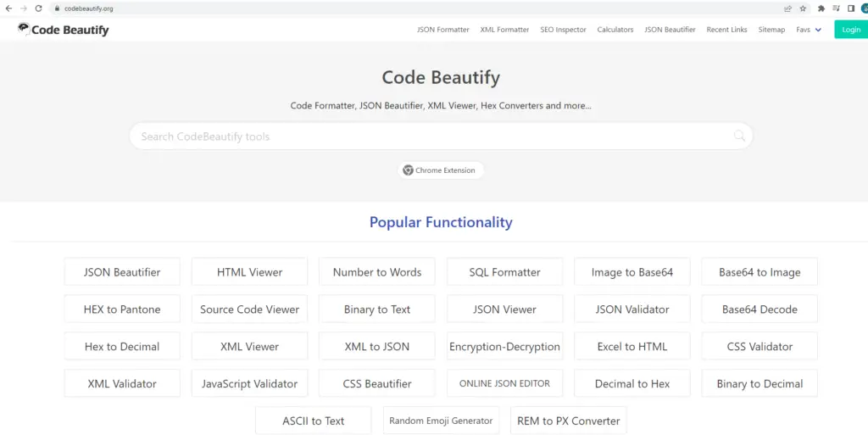
Task: Open the browser profile avatar
Action: click(x=864, y=8)
